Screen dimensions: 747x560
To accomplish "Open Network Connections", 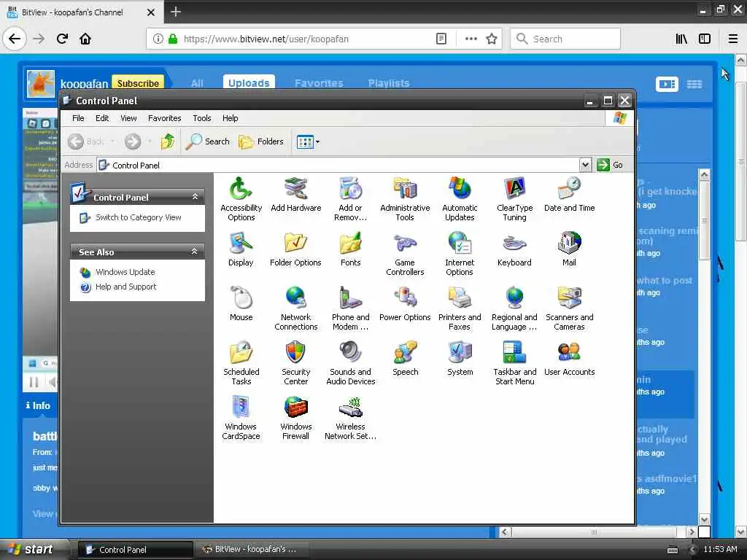I will point(296,308).
